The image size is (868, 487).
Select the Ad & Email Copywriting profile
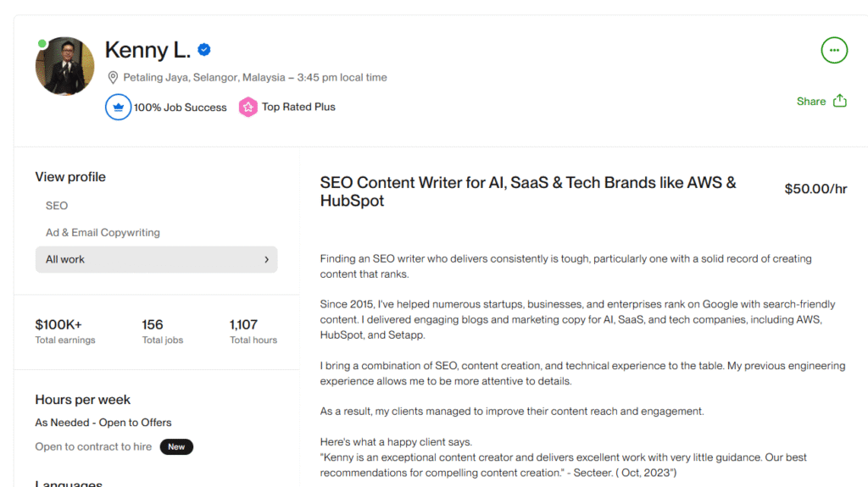click(103, 233)
